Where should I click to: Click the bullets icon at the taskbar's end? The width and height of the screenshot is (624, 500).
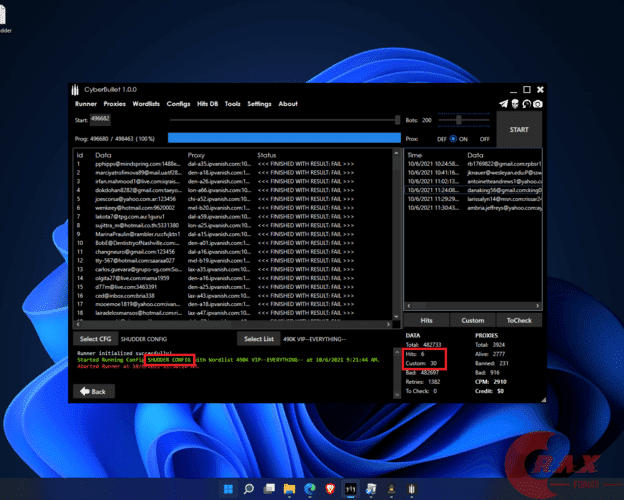click(412, 489)
